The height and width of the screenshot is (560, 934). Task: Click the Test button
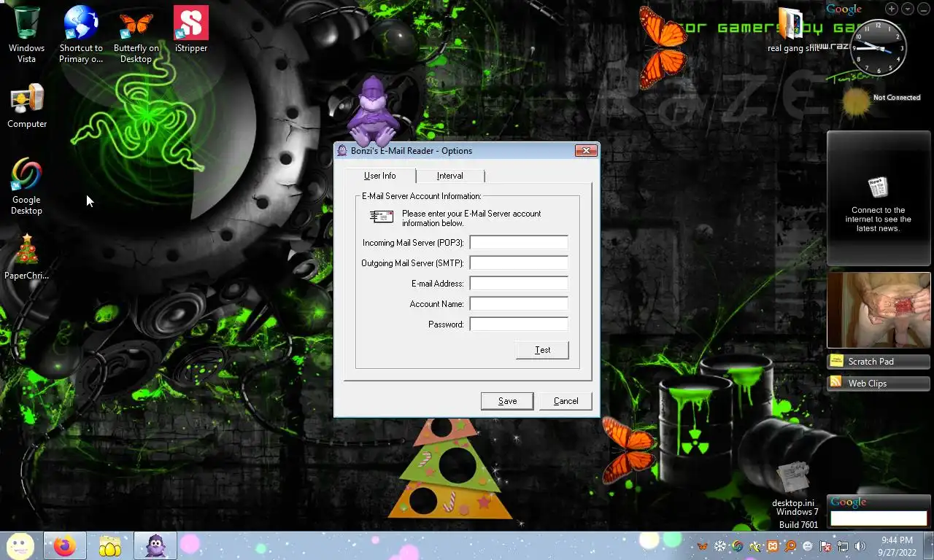[x=542, y=350]
